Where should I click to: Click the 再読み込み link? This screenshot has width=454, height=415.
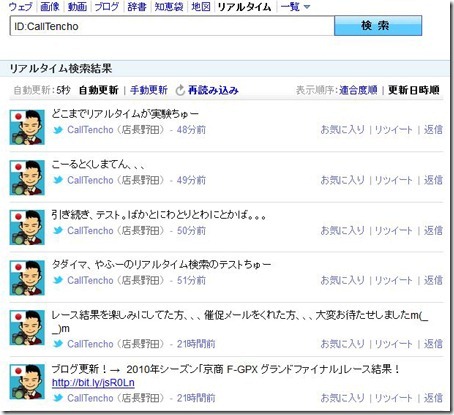(x=213, y=90)
